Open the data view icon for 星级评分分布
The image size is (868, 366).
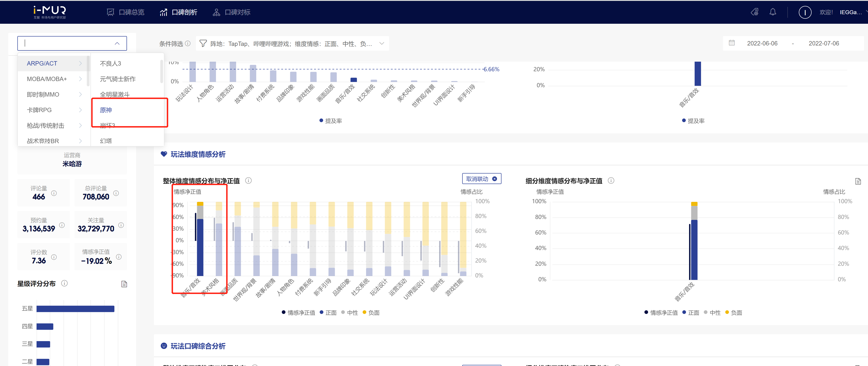124,284
